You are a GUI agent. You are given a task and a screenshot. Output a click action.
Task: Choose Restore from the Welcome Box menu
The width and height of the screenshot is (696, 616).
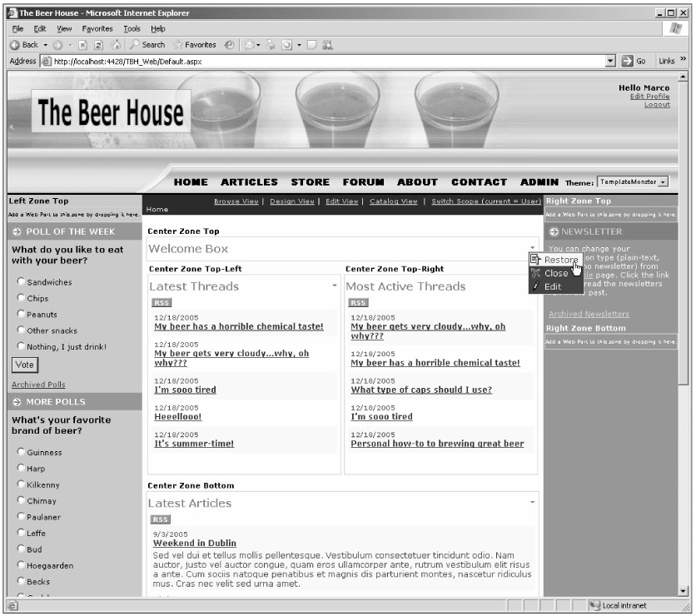[560, 261]
